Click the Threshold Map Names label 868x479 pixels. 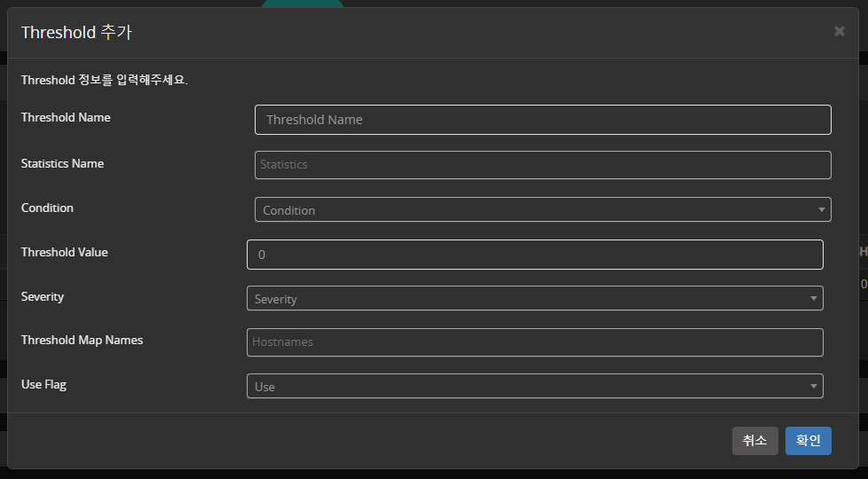pyautogui.click(x=82, y=340)
